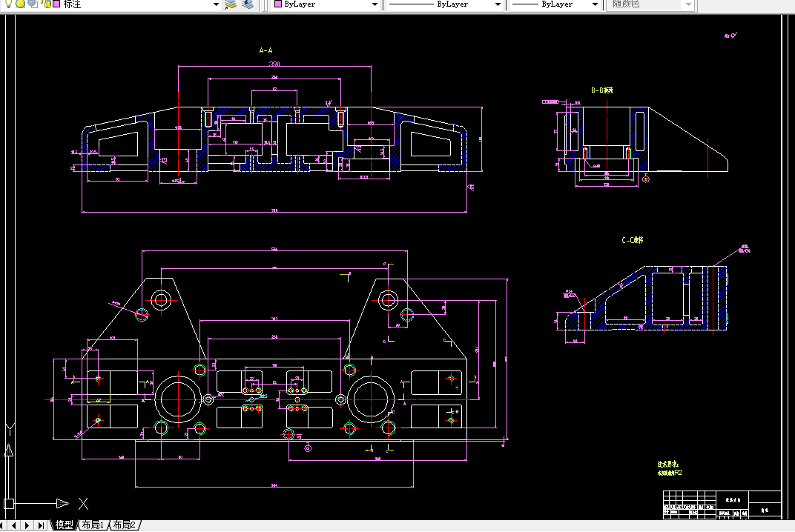Click the next tab scroll arrow
795x532 pixels.
pos(27,525)
